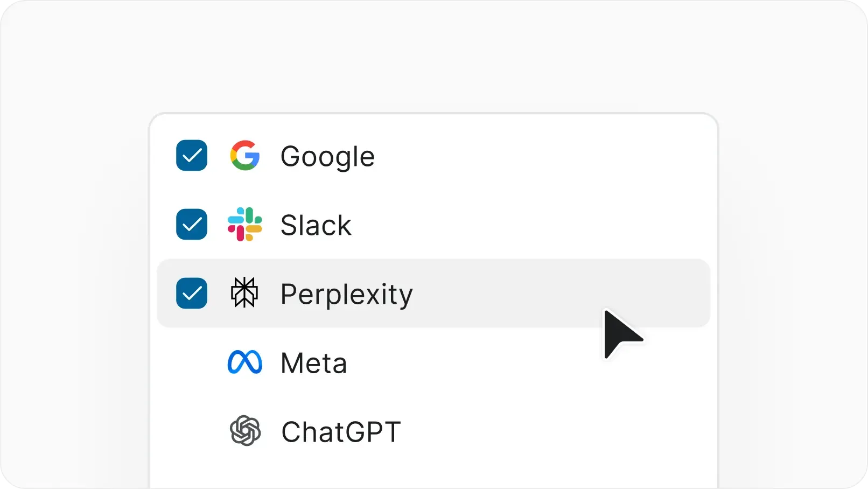Select the Google text label
The height and width of the screenshot is (489, 868).
[x=327, y=157]
